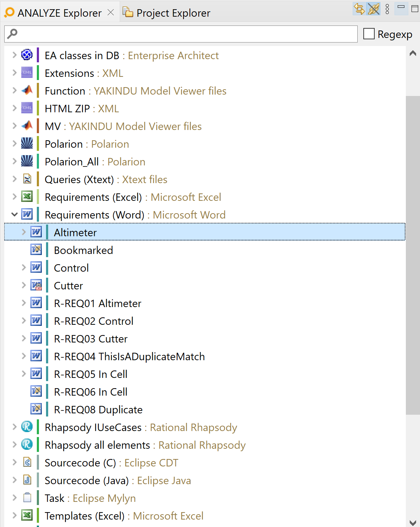Click the Word icon beside R-REQ01 Altimeter
420x527 pixels.
[36, 303]
